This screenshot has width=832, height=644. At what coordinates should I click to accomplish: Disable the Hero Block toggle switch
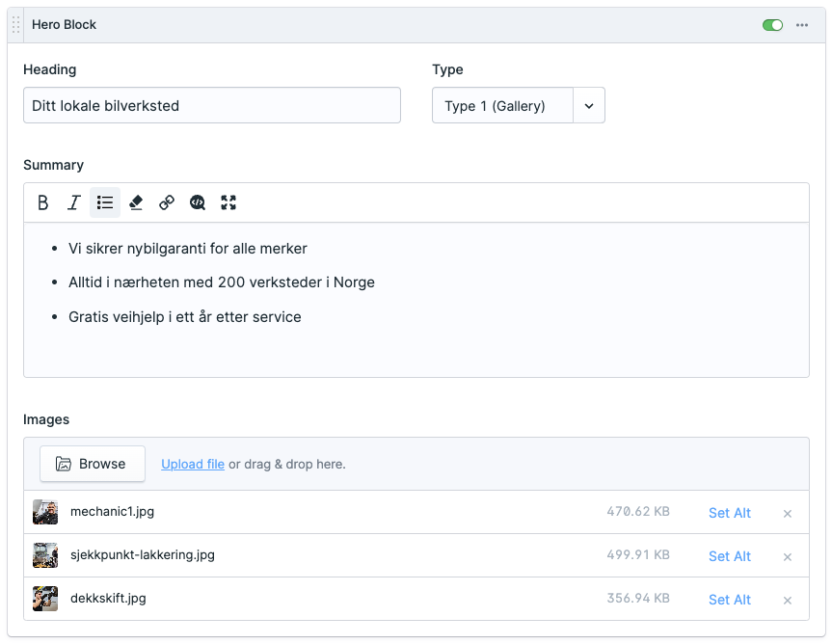click(x=772, y=25)
